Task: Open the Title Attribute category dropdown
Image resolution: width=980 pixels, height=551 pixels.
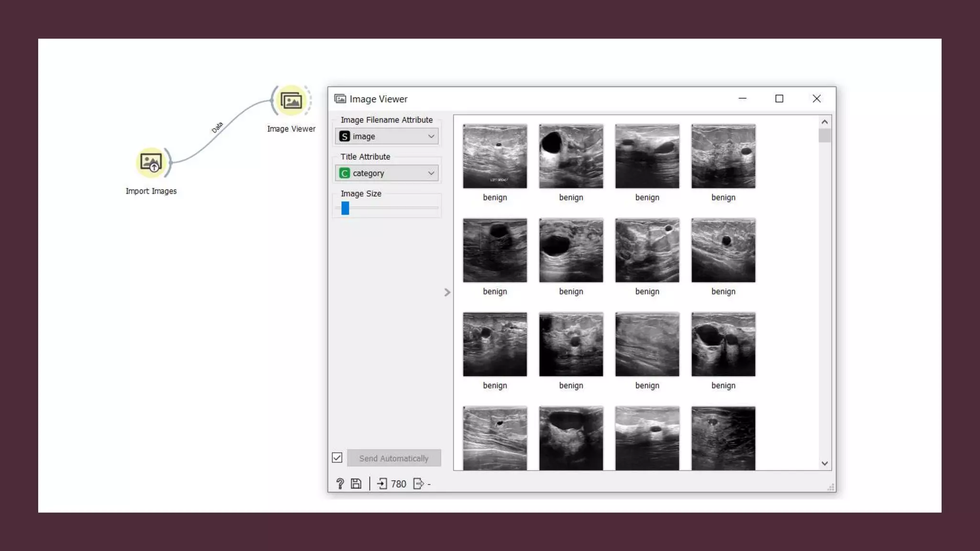Action: pos(387,173)
